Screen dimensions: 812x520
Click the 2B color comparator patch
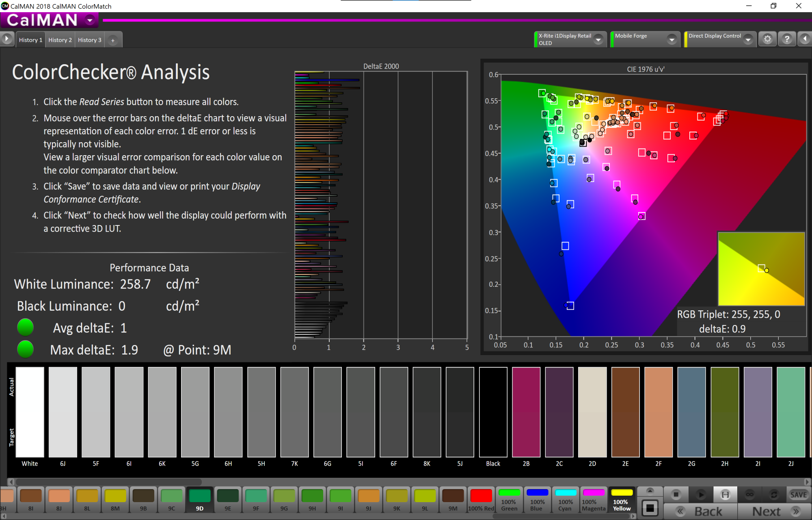(526, 412)
